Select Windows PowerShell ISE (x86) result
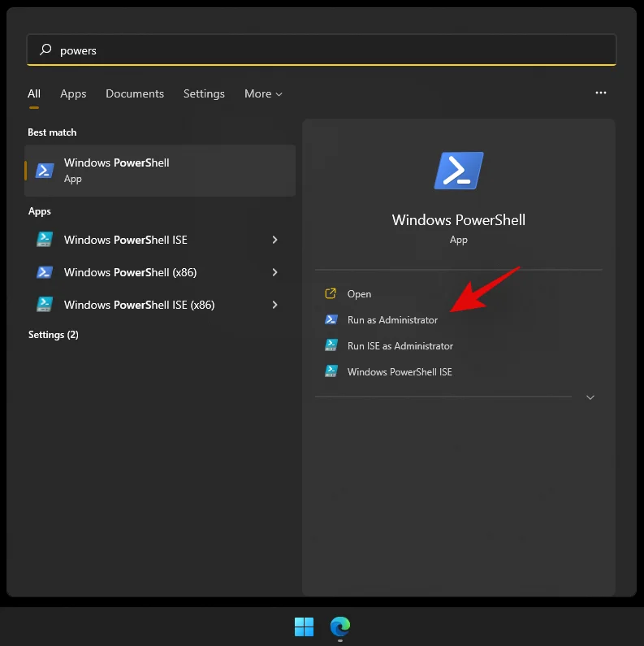 pos(160,305)
